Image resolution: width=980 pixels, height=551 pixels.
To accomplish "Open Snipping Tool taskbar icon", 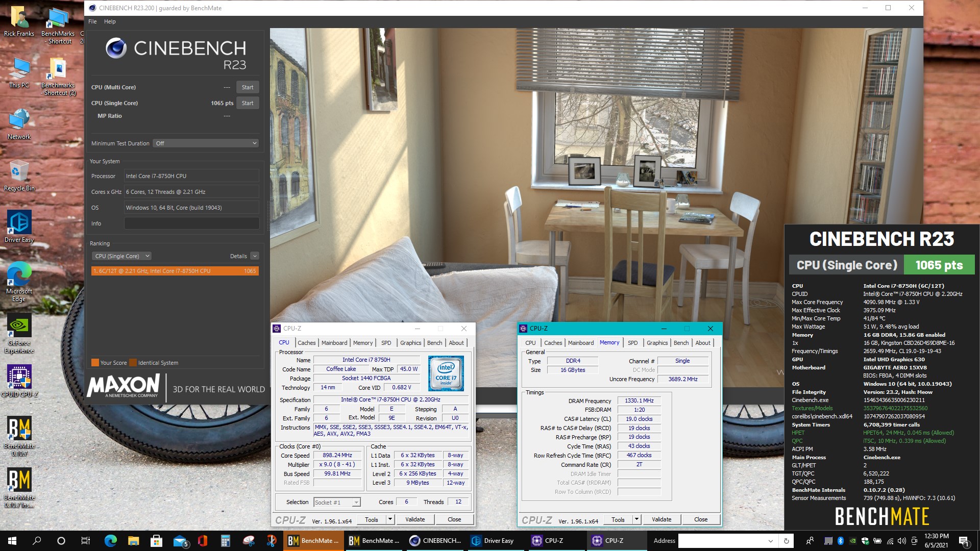I will click(x=249, y=541).
